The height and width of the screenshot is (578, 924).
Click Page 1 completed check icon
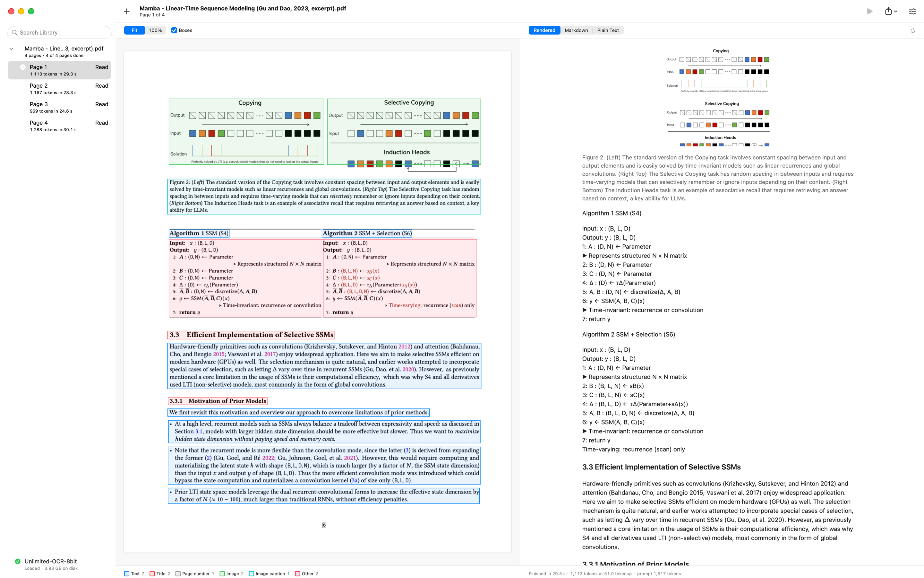pyautogui.click(x=23, y=67)
